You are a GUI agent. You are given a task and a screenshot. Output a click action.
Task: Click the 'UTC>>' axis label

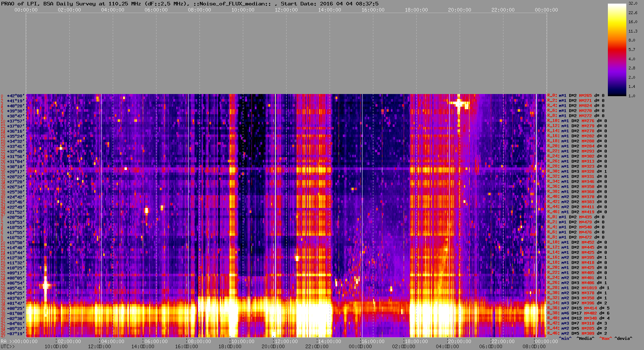8,346
